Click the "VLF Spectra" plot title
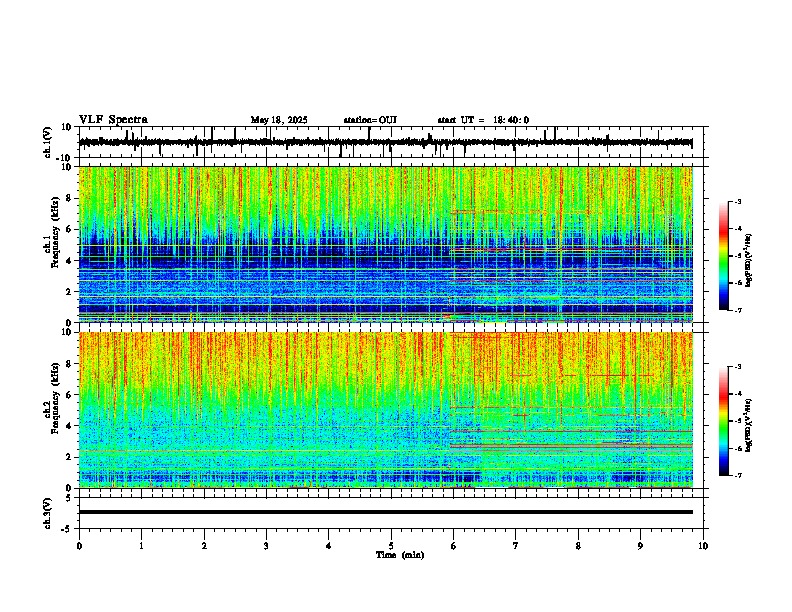This screenshot has height=612, width=792. (113, 120)
